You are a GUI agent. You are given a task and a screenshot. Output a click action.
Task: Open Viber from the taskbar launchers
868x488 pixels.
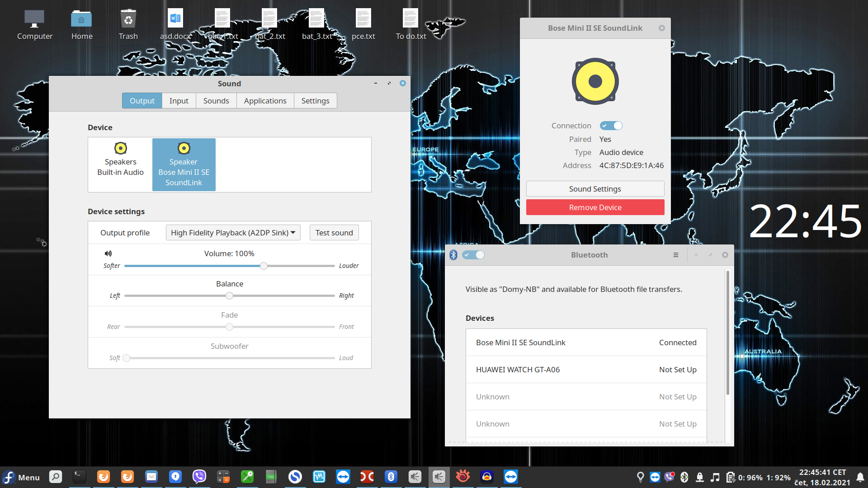199,477
